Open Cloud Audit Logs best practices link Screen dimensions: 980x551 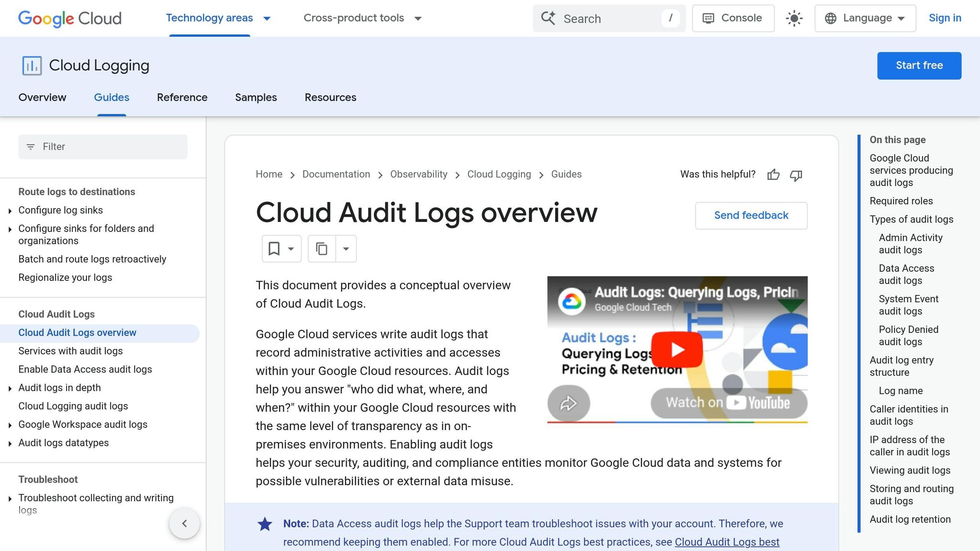(x=727, y=542)
